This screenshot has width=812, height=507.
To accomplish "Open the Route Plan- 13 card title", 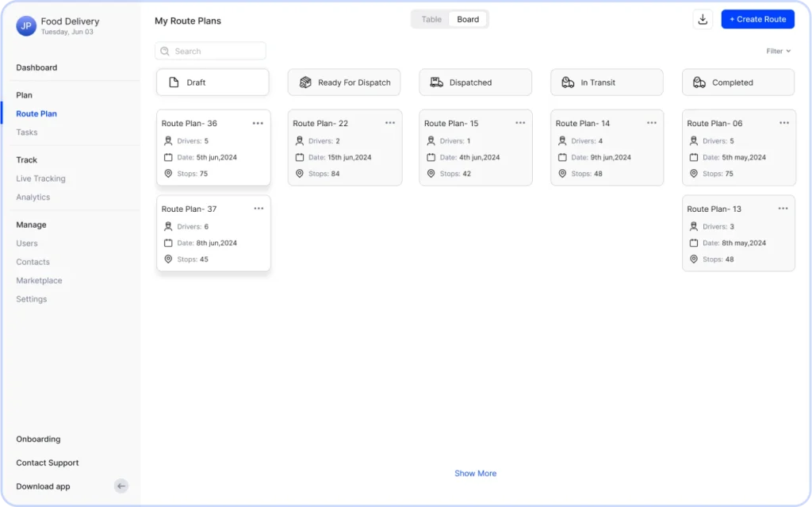I will (714, 209).
